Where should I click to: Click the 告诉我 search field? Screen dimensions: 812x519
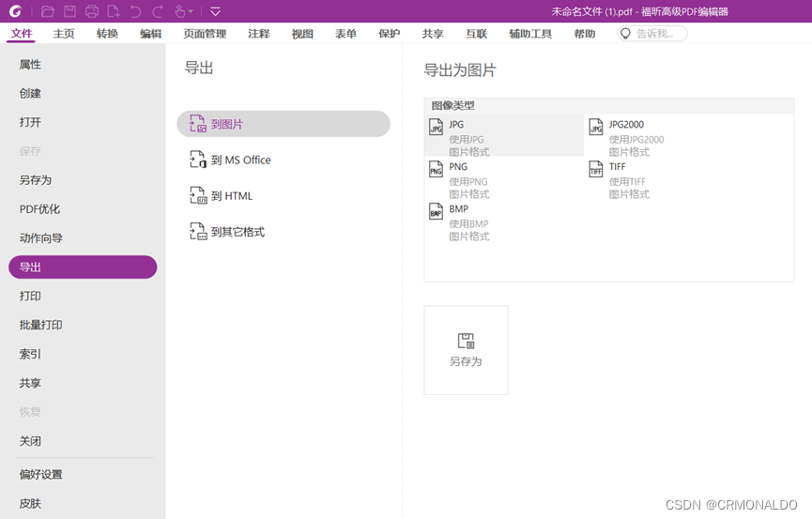click(652, 34)
